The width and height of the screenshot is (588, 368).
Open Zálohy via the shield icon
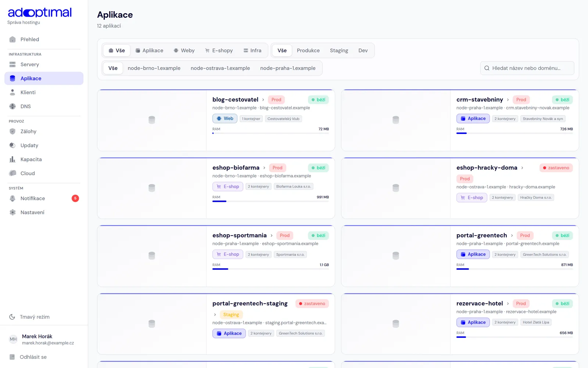pos(12,131)
